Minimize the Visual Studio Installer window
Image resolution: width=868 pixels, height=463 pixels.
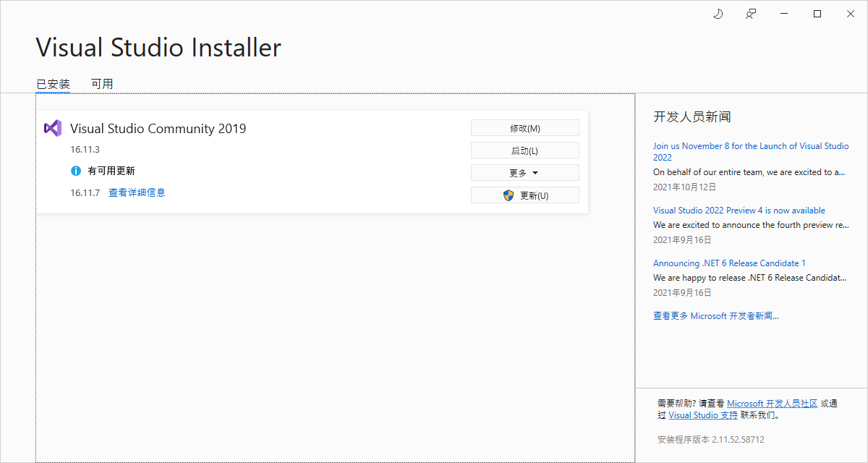click(x=784, y=14)
